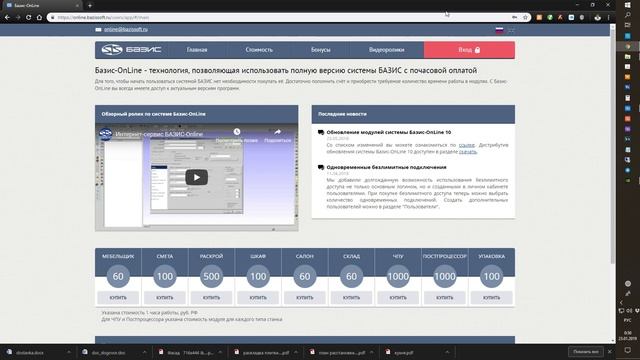
Task: Buy the УПАКОВКА module
Action: point(491,298)
